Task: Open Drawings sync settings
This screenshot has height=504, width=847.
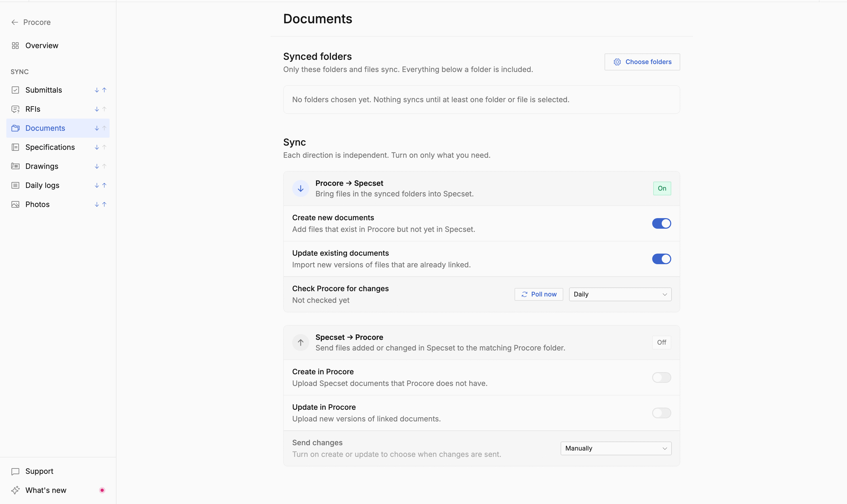Action: point(58,166)
